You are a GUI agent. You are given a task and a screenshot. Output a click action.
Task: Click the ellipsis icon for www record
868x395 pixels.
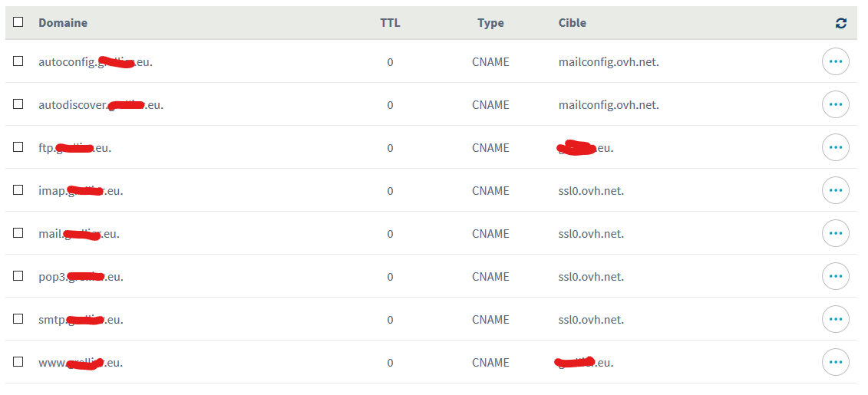[835, 362]
